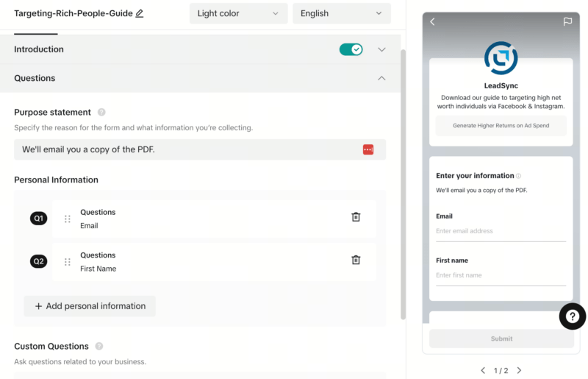Click Custom Questions info icon
The height and width of the screenshot is (379, 588).
tap(99, 347)
